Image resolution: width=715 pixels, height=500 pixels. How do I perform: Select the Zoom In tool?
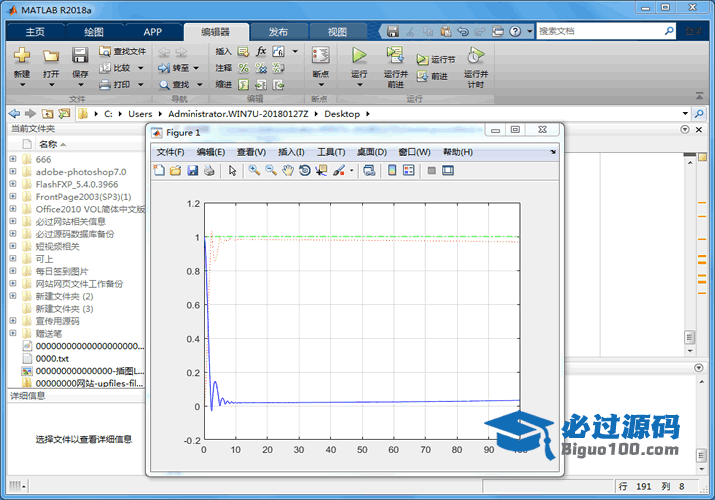click(x=254, y=170)
